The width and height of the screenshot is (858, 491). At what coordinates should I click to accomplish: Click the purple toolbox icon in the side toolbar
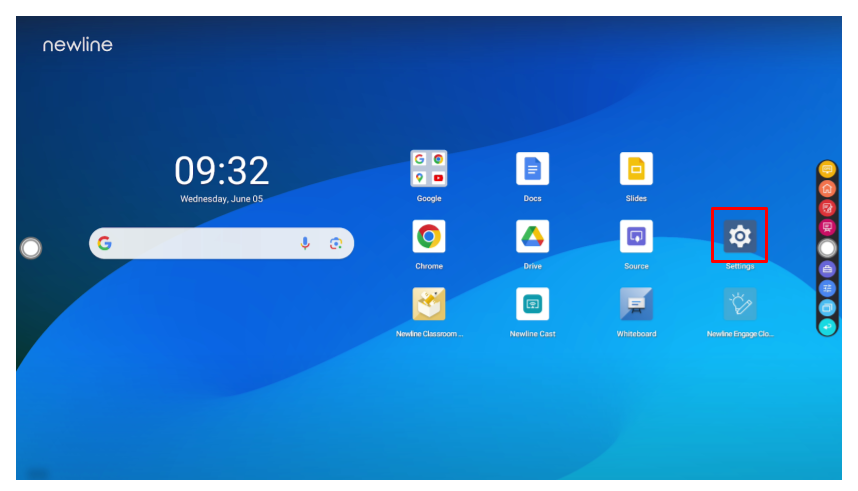(x=827, y=269)
